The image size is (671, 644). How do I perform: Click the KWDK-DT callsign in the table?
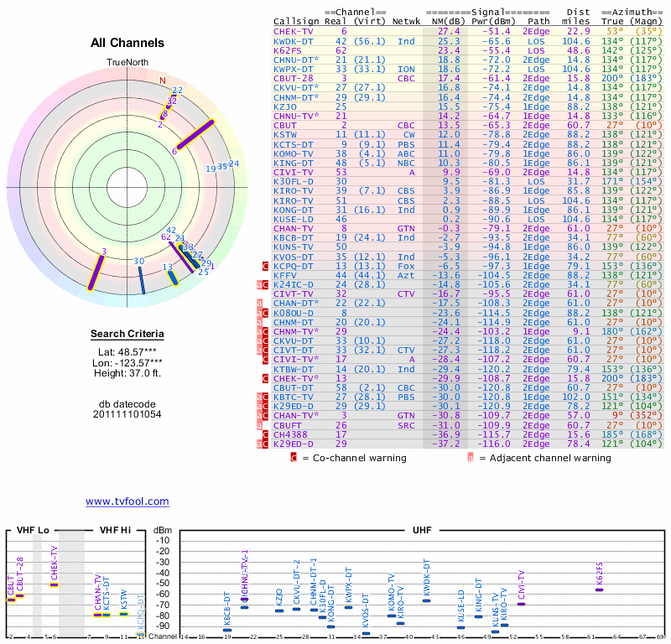294,40
